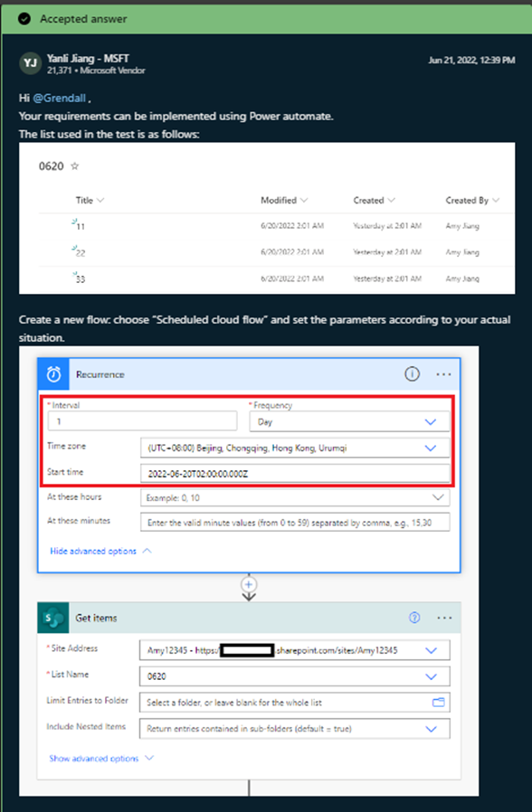
Task: Open the Created column header menu
Action: (374, 201)
